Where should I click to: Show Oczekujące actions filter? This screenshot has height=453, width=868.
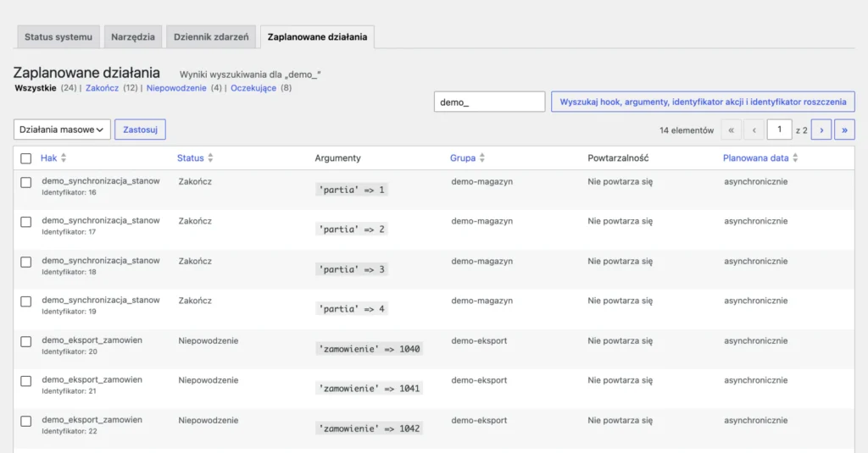point(253,88)
